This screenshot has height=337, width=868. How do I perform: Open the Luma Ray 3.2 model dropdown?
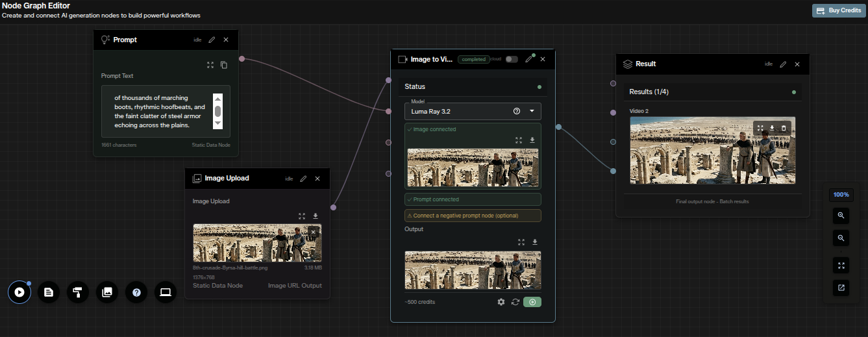[x=473, y=111]
